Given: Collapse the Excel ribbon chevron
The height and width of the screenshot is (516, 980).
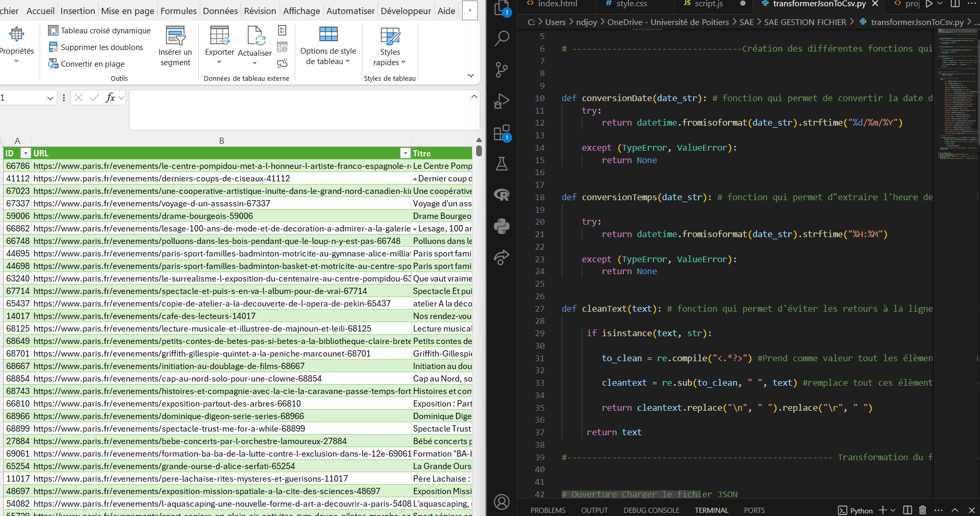Looking at the screenshot, I should [x=470, y=76].
